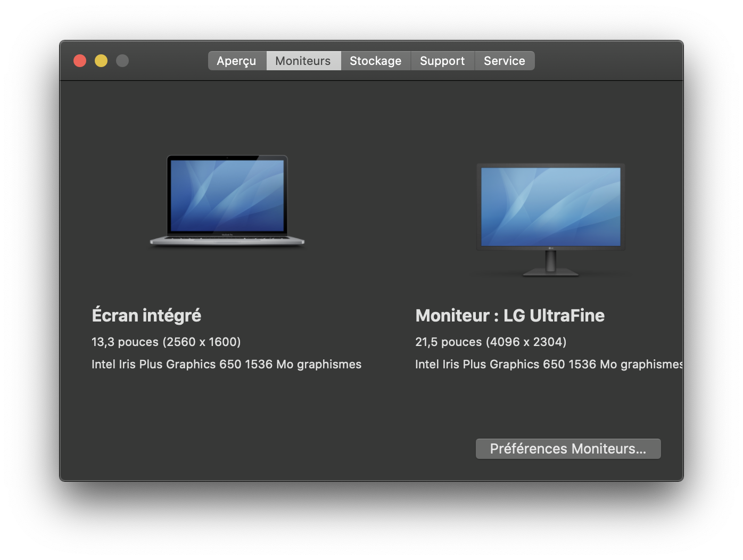
Task: Click the LG UltraFine monitor image
Action: pyautogui.click(x=550, y=220)
